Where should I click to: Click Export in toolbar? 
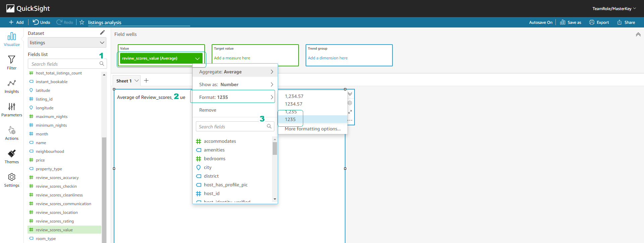click(599, 22)
